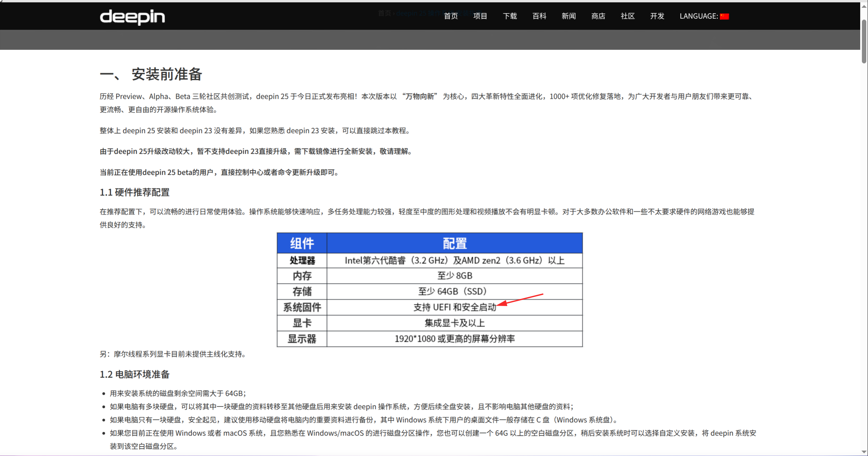The height and width of the screenshot is (456, 868).
Task: Click the 处理器 row label
Action: (x=302, y=260)
